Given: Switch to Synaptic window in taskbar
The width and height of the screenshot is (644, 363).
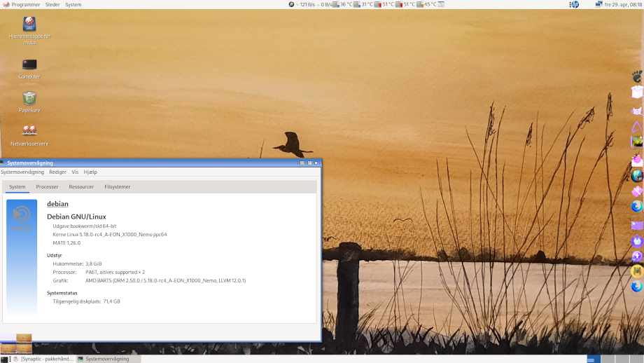Looking at the screenshot, I should [x=41, y=359].
